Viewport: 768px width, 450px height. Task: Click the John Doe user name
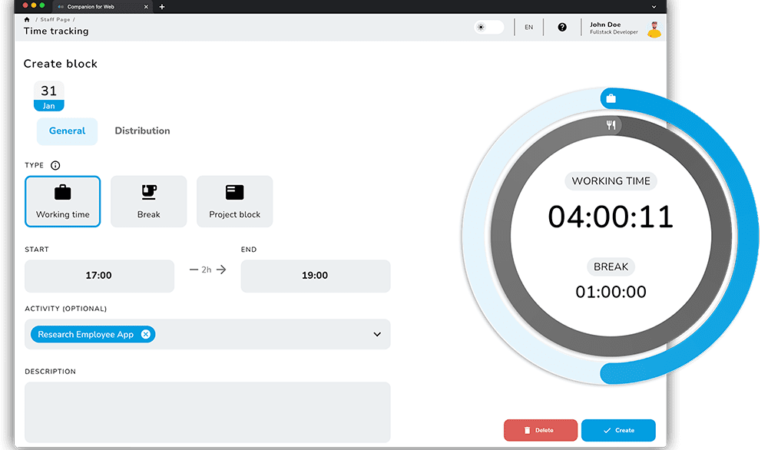605,24
